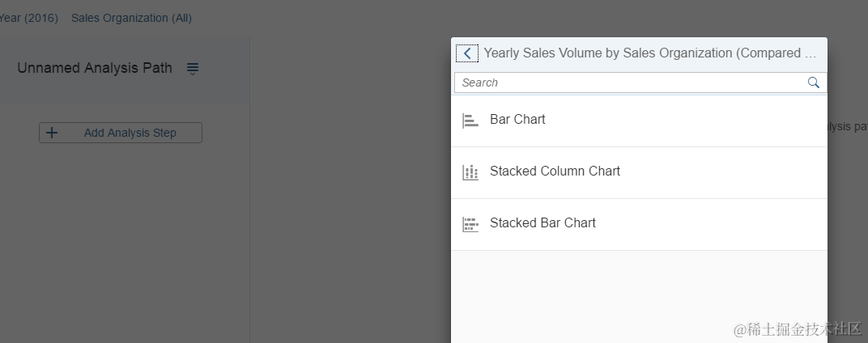Open the analysis path menu icon
This screenshot has height=343, width=868.
[193, 69]
